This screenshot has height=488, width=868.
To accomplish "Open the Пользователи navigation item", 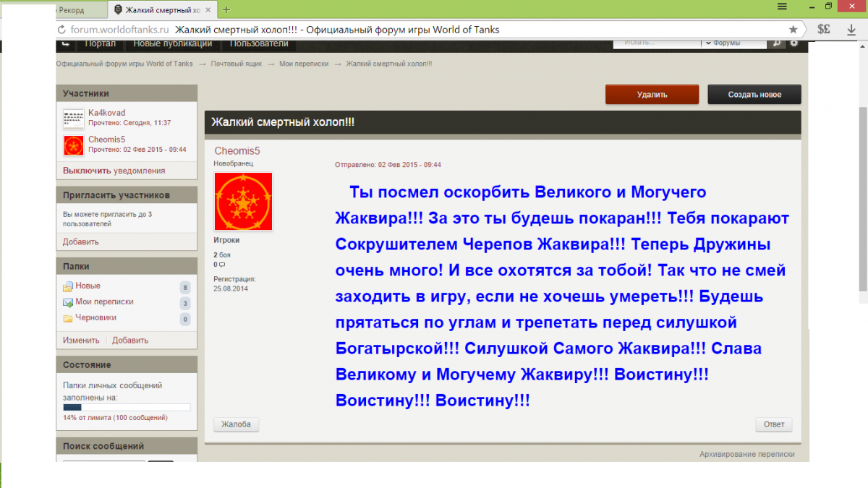I will click(259, 43).
